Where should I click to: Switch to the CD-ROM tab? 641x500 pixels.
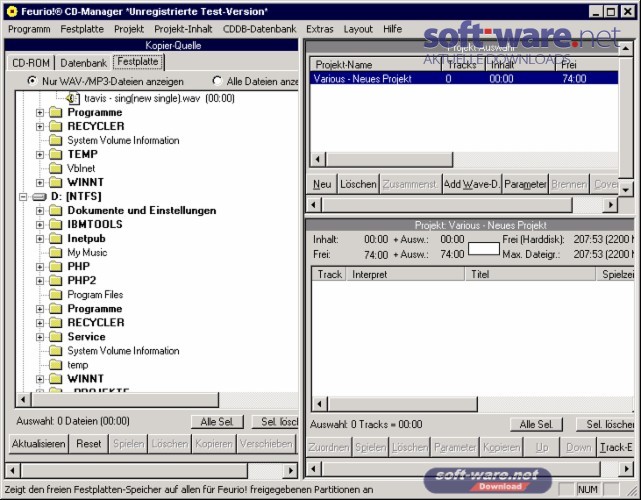pyautogui.click(x=31, y=63)
